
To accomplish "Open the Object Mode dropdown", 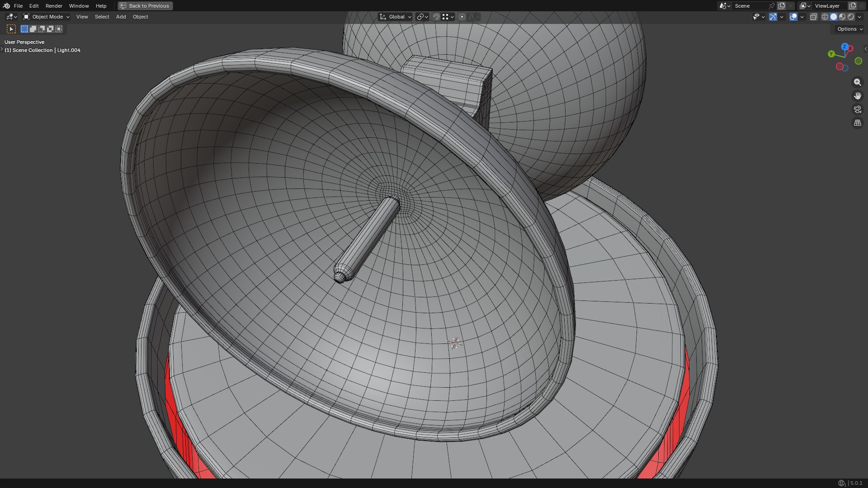I will coord(46,17).
